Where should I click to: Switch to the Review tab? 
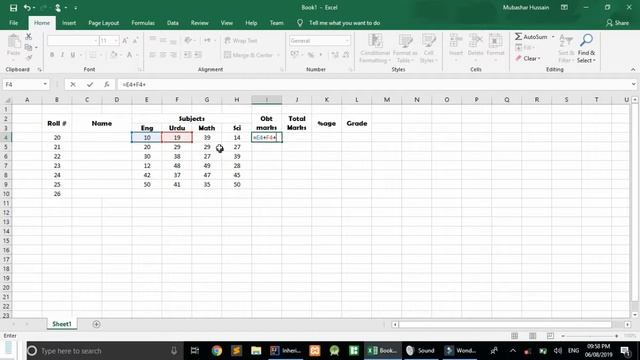pos(200,23)
